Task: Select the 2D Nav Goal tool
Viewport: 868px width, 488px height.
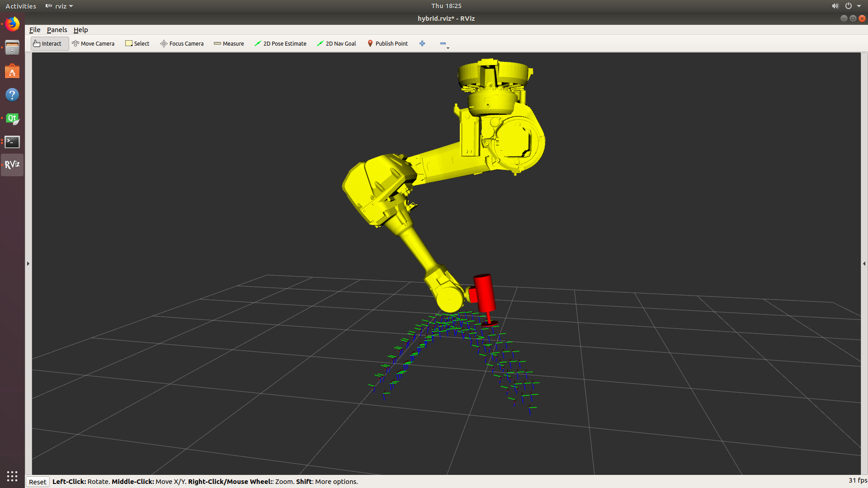Action: (x=336, y=44)
